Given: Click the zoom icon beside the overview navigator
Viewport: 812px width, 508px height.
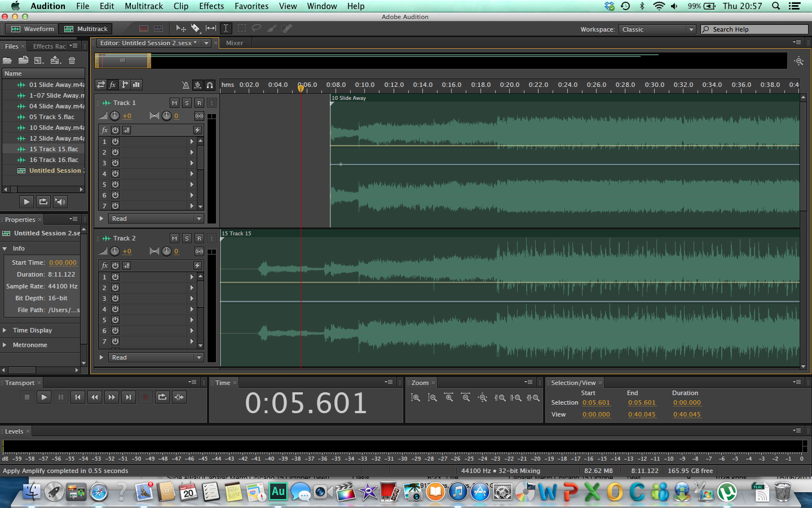Looking at the screenshot, I should pos(798,61).
